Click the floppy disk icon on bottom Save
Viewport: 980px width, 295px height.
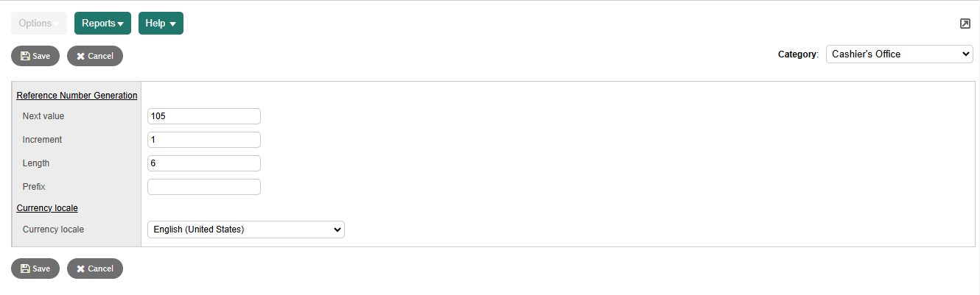pos(25,269)
